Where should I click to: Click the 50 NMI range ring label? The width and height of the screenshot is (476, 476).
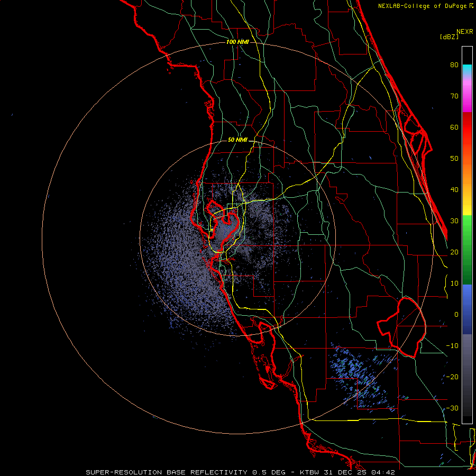(x=237, y=140)
